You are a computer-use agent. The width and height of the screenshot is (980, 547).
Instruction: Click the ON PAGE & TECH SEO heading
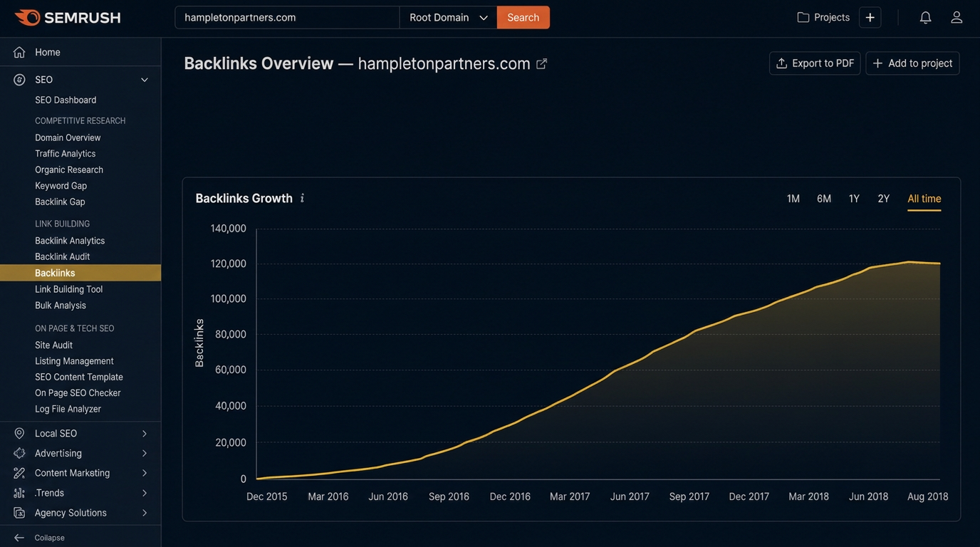click(75, 328)
